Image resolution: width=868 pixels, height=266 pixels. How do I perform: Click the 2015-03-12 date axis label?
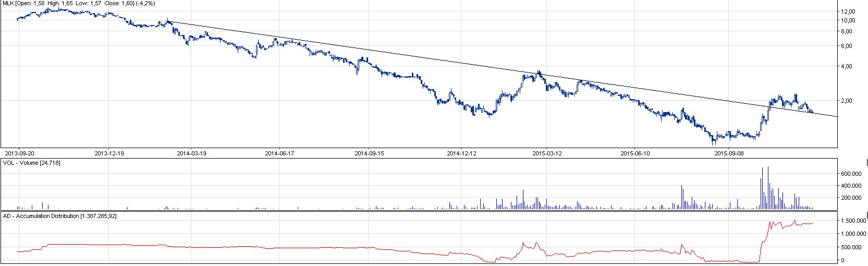pos(547,153)
